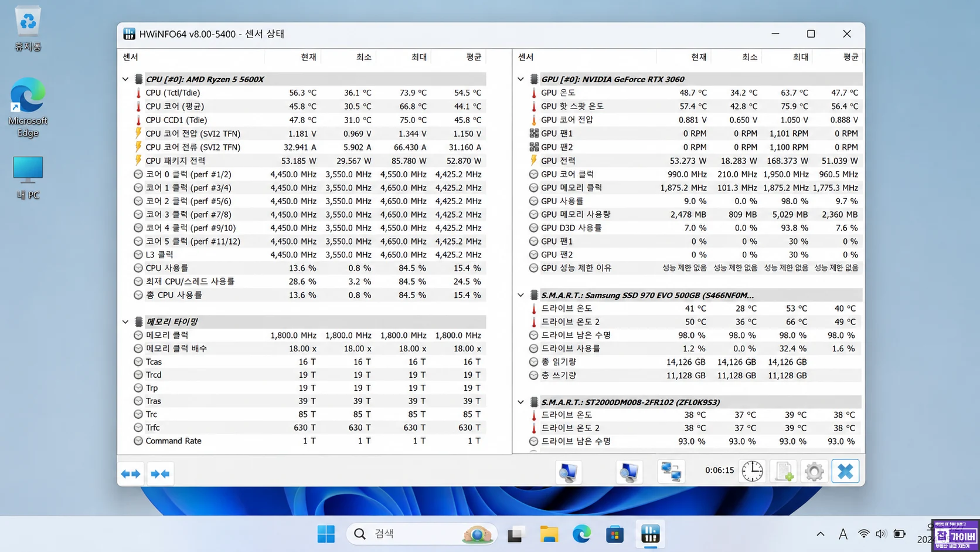The width and height of the screenshot is (980, 552).
Task: Start logging with the document-plus icon
Action: tap(784, 471)
